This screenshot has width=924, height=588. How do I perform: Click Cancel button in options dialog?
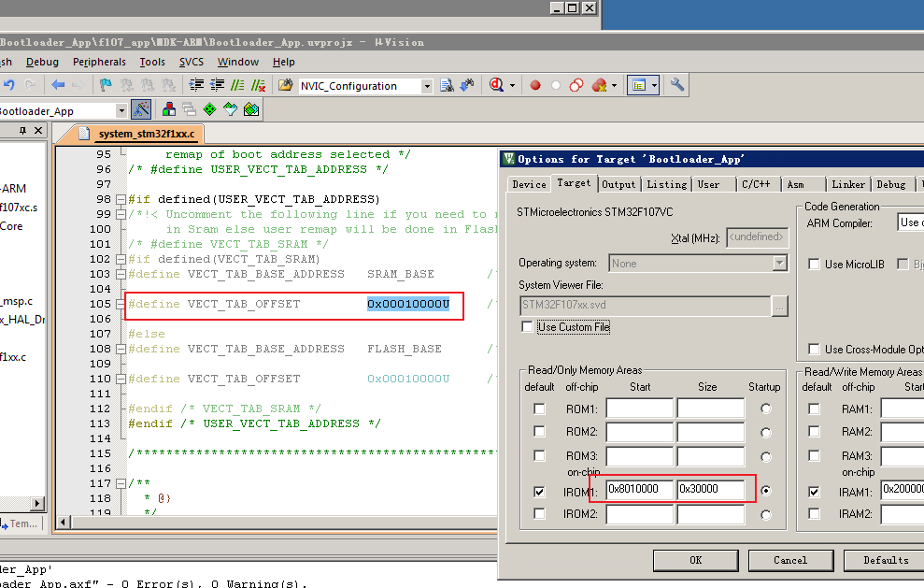[x=790, y=560]
